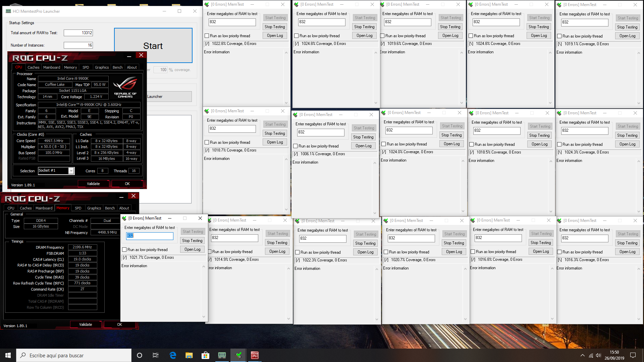This screenshot has height=362, width=644.
Task: Open Microsoft Store from taskbar
Action: [205, 355]
